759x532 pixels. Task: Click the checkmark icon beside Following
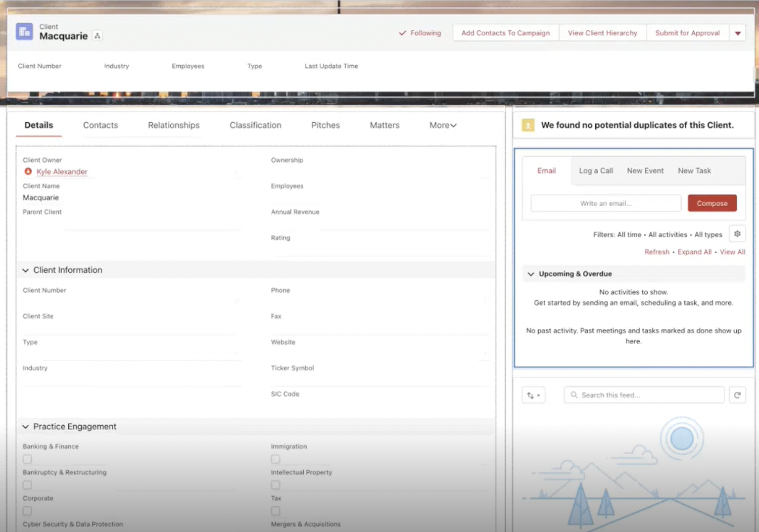tap(402, 33)
